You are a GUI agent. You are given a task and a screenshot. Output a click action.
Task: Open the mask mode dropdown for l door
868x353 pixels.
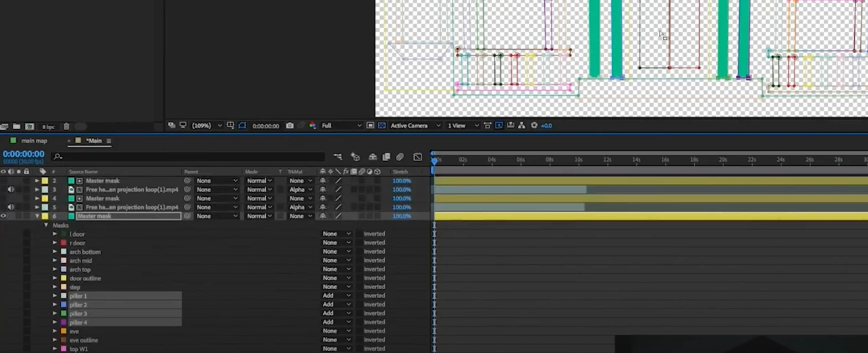(337, 234)
